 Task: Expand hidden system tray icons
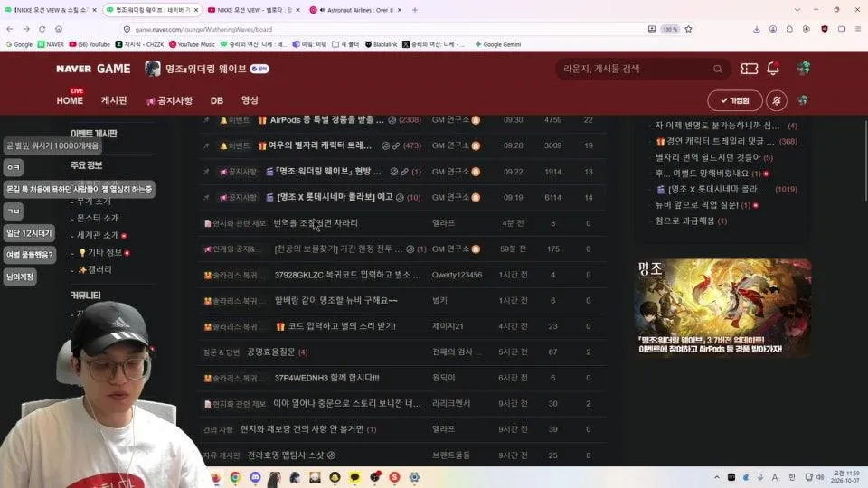click(x=716, y=477)
